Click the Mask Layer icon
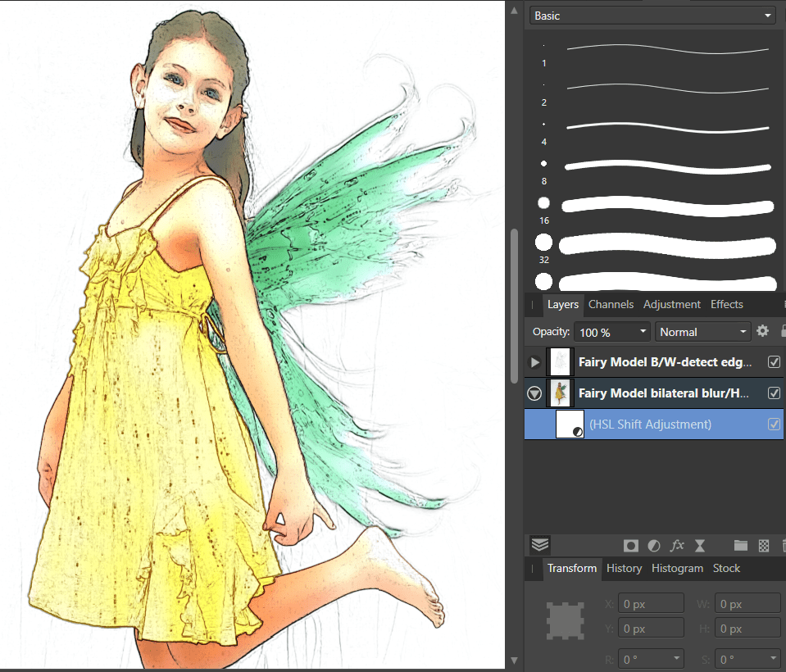Image resolution: width=786 pixels, height=672 pixels. point(631,545)
